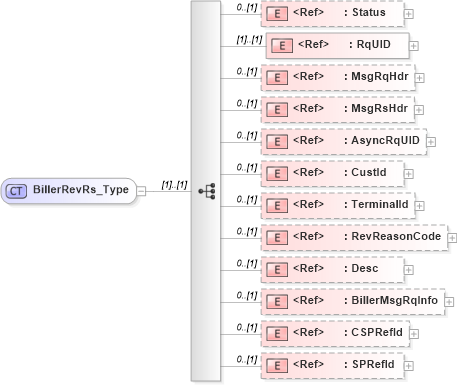
Task: Expand the Desc element
Action: 408,270
